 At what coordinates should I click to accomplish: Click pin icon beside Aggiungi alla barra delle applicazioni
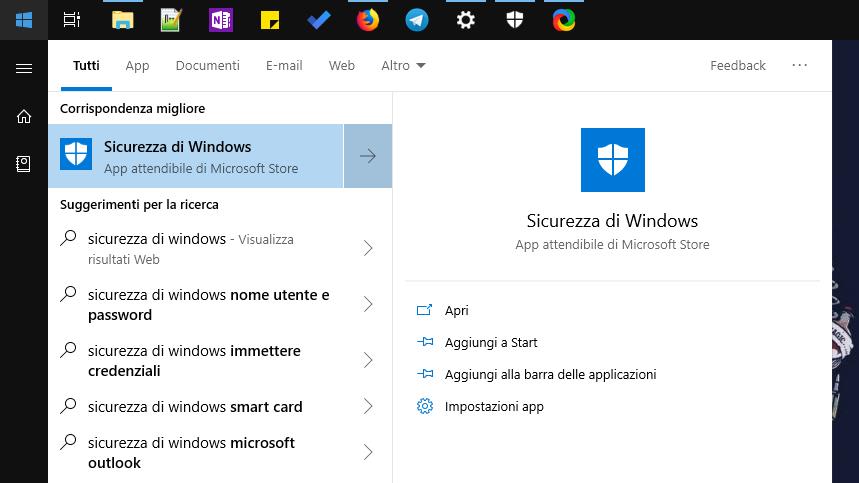pos(425,374)
